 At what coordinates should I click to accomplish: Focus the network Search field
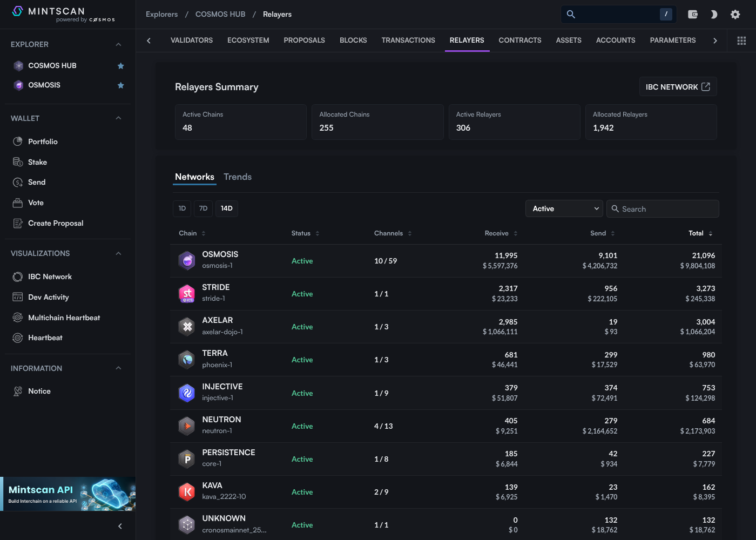(x=663, y=209)
